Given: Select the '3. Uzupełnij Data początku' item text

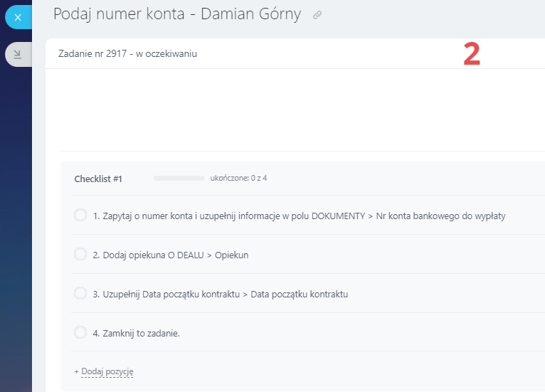Looking at the screenshot, I should pyautogui.click(x=221, y=294).
